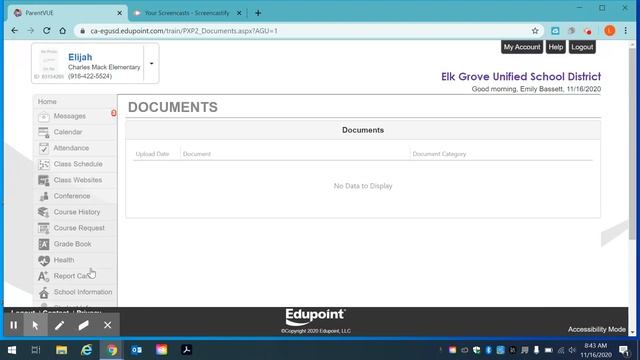Open the Chrome profile avatar
The width and height of the screenshot is (640, 360).
click(609, 31)
